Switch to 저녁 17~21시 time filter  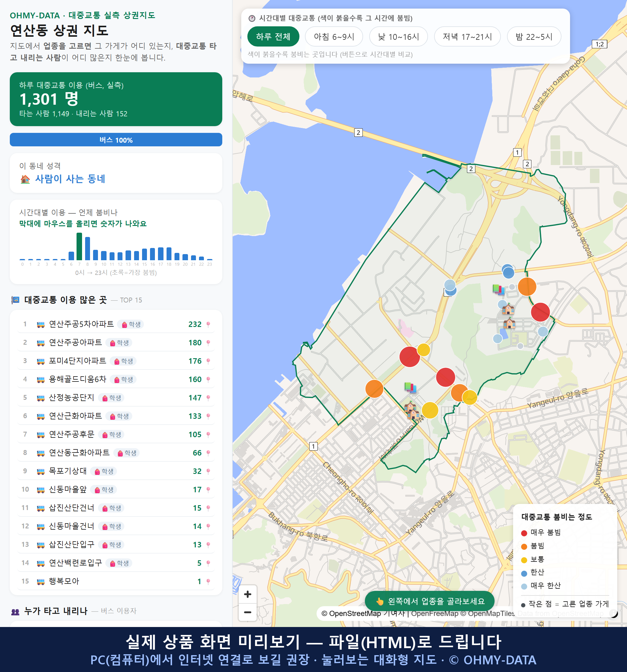[467, 36]
